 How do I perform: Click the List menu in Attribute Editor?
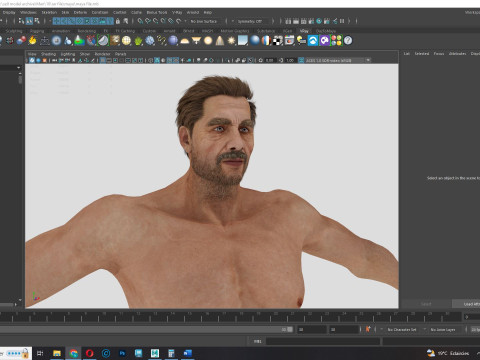(x=407, y=54)
